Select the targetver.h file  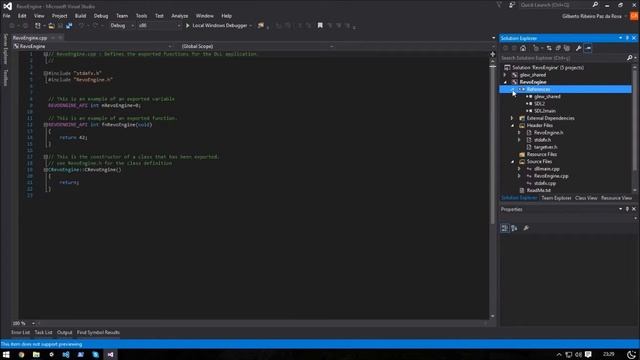tap(545, 147)
